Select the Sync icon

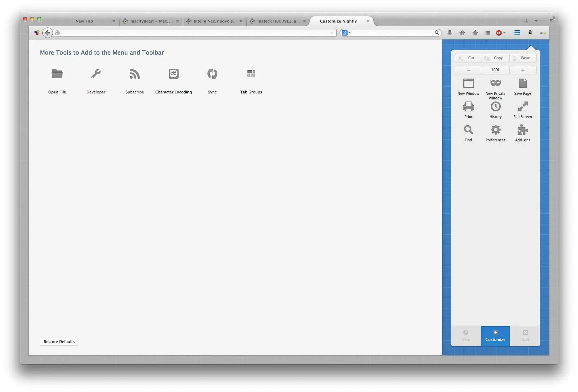212,74
